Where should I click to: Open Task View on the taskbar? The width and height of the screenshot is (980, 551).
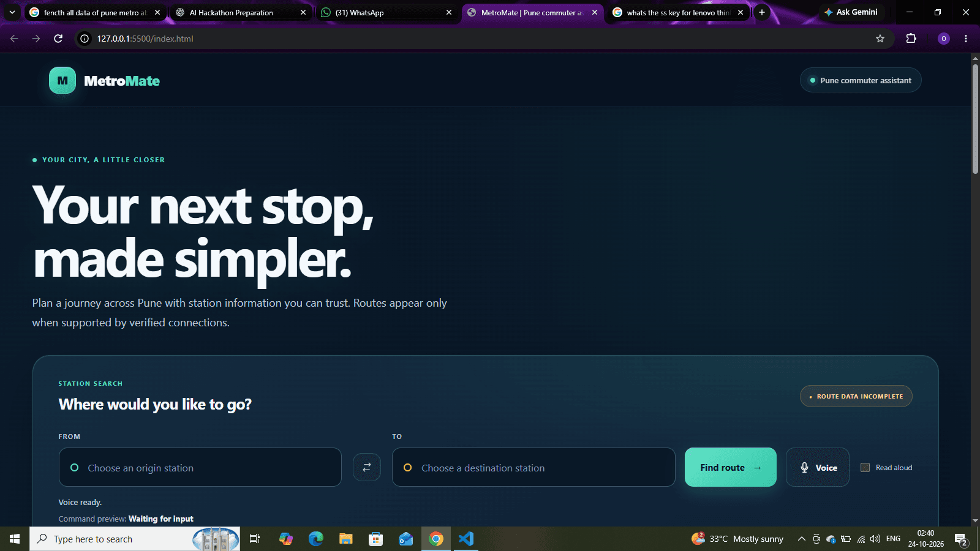click(x=255, y=539)
